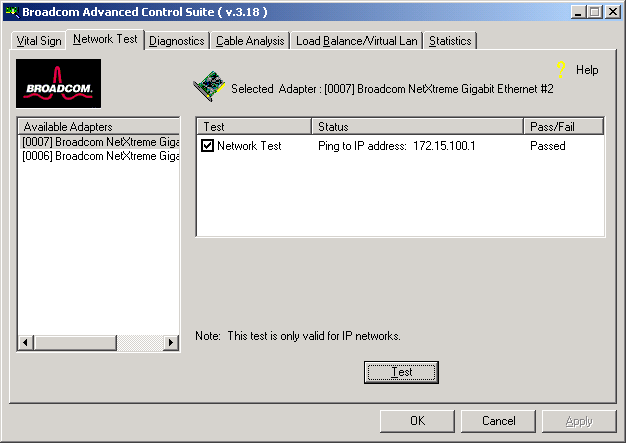
Task: Click the Network Test row label
Action: (249, 146)
